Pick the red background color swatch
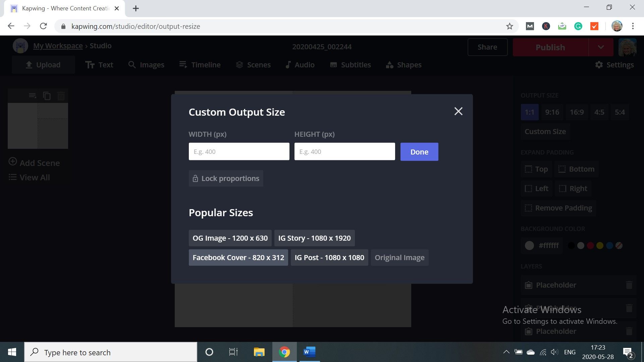Viewport: 644px width, 362px height. point(590,245)
